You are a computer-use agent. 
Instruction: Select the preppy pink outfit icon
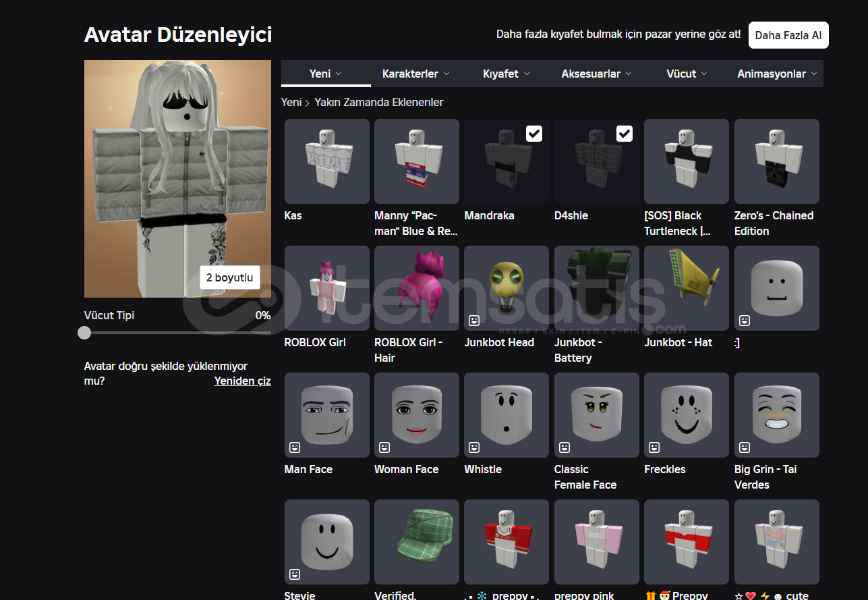click(597, 542)
